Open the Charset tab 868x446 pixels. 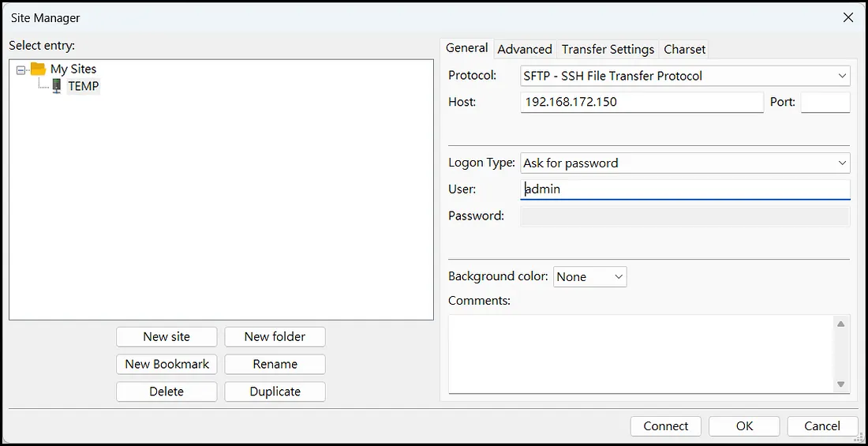point(684,49)
